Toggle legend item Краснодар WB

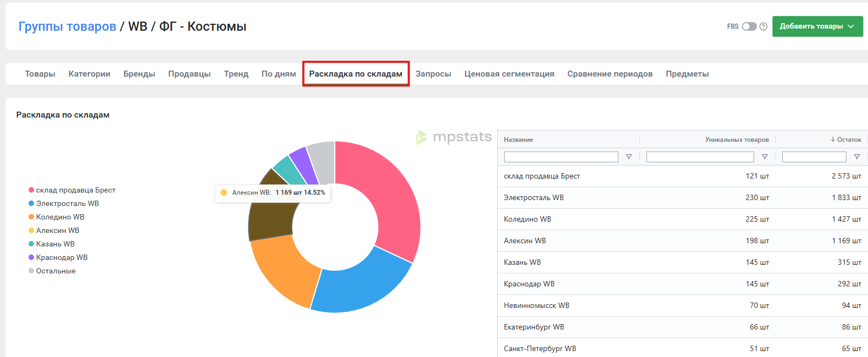tap(58, 257)
